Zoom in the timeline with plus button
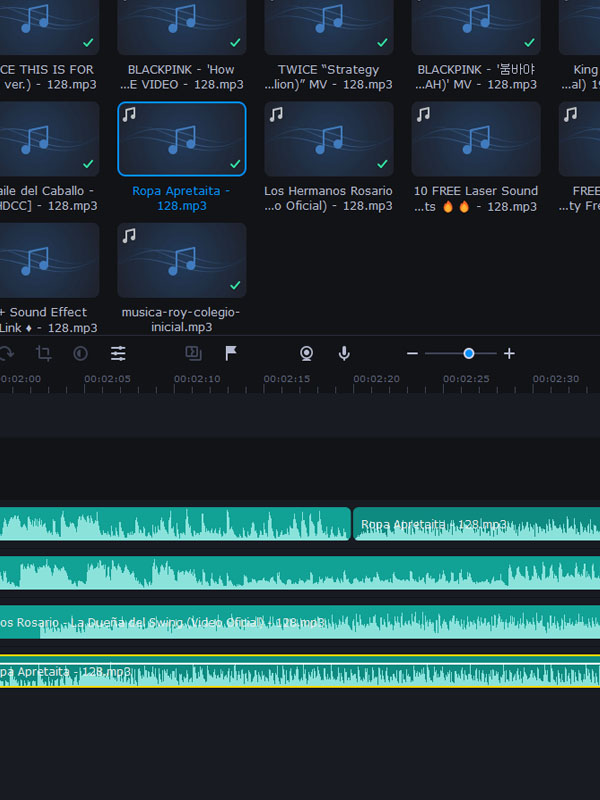Screen dimensions: 600x800 click(x=509, y=353)
